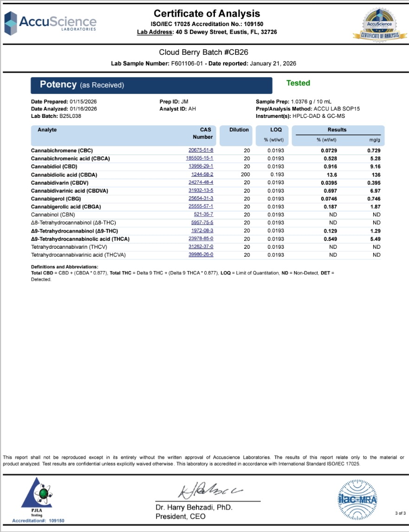Viewport: 409px width, 532px height.
Task: Click the Analyte column header
Action: coord(47,130)
